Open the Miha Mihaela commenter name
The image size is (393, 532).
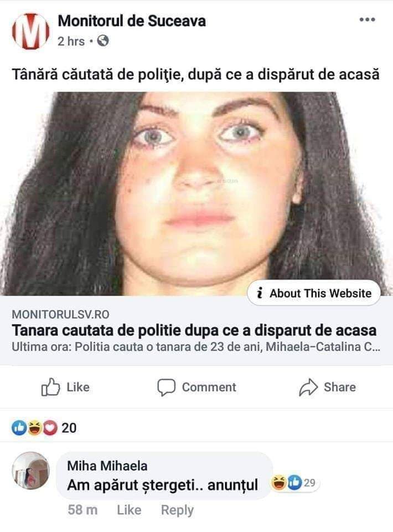[107, 466]
